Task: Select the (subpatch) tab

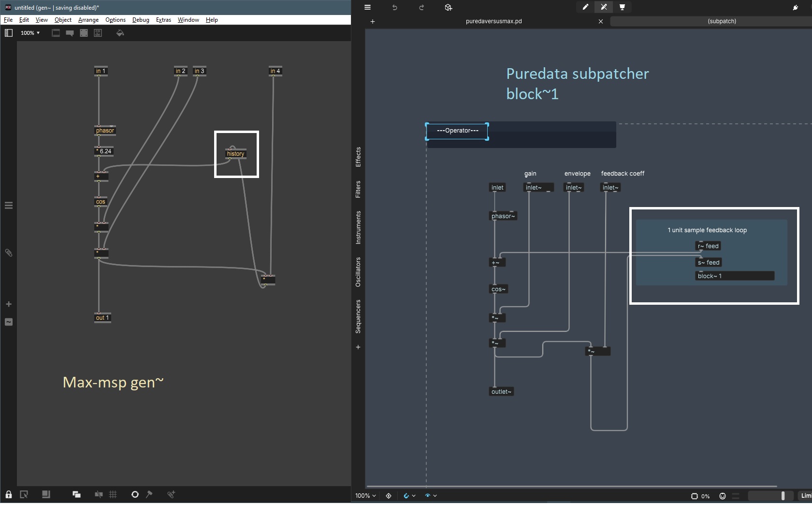Action: coord(722,21)
